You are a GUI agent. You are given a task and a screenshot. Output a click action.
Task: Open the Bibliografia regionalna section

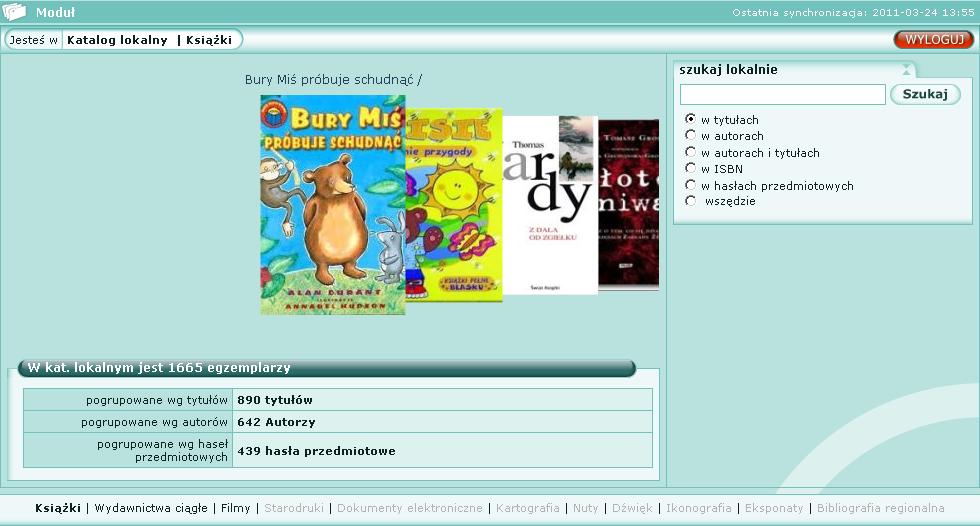[x=881, y=508]
